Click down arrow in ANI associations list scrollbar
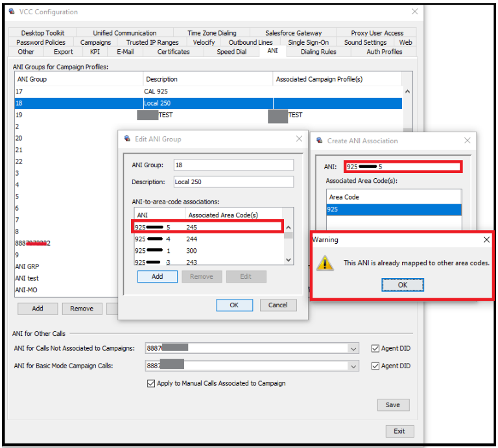This screenshot has height=448, width=498. point(289,260)
